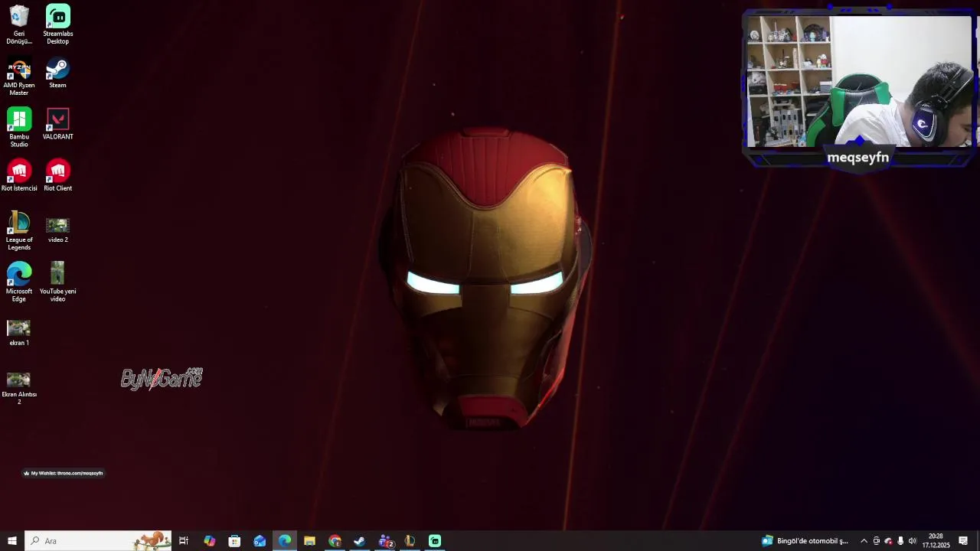Open Microsoft Teams from the taskbar

tap(385, 541)
